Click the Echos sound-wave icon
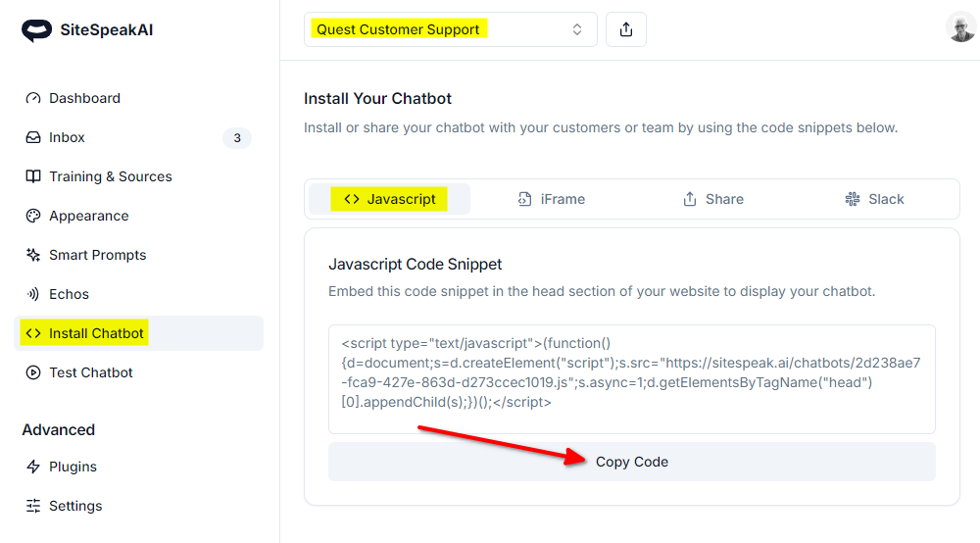 pyautogui.click(x=33, y=294)
